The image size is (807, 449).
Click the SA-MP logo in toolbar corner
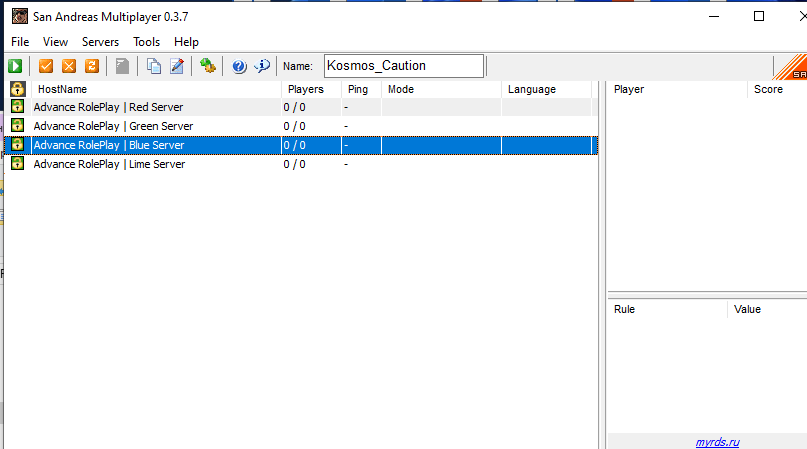[791, 67]
